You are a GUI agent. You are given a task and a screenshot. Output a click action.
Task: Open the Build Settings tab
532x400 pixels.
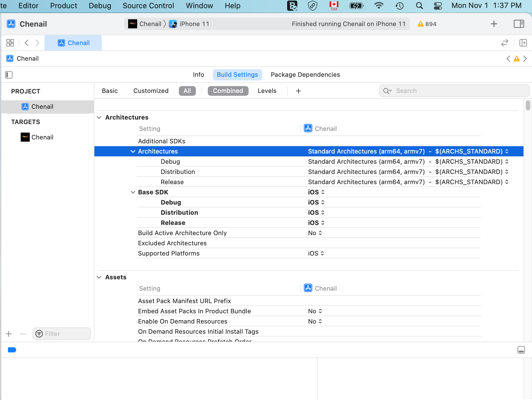coord(238,75)
